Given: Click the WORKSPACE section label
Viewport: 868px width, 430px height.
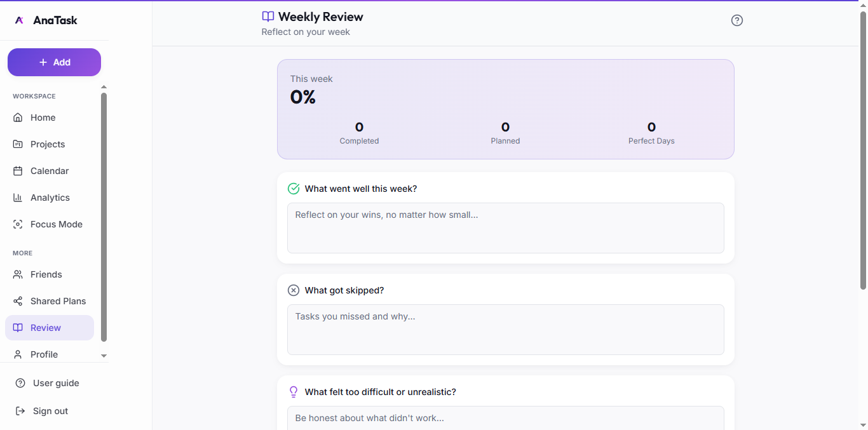Looking at the screenshot, I should (x=34, y=97).
